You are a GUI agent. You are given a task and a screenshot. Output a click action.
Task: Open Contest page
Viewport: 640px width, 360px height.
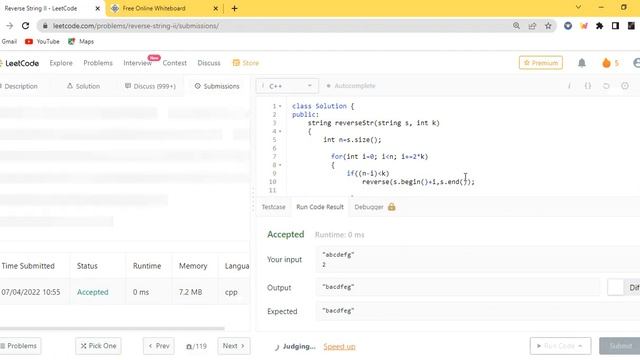click(x=175, y=63)
